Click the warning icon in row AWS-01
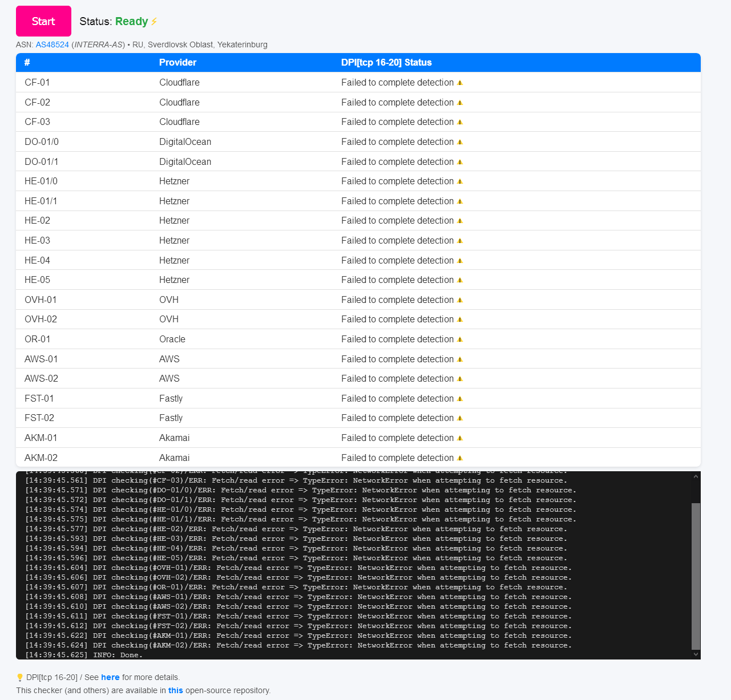The image size is (731, 700). coord(460,359)
